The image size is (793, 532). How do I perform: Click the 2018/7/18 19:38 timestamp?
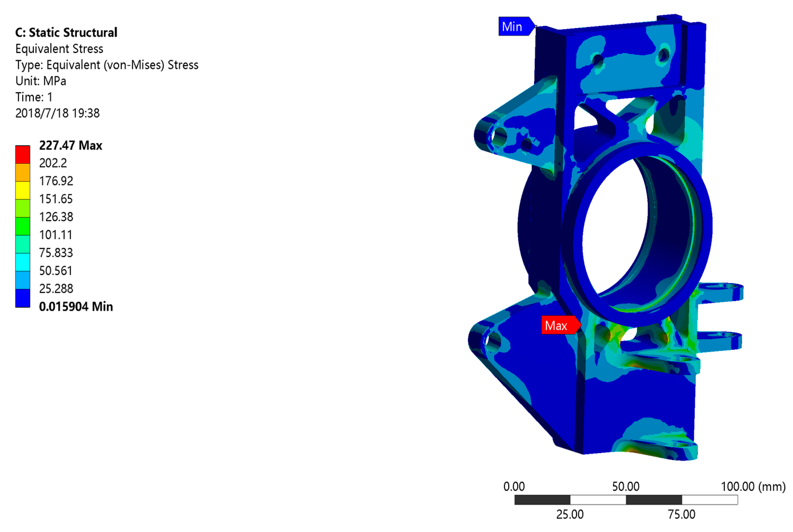[x=57, y=113]
